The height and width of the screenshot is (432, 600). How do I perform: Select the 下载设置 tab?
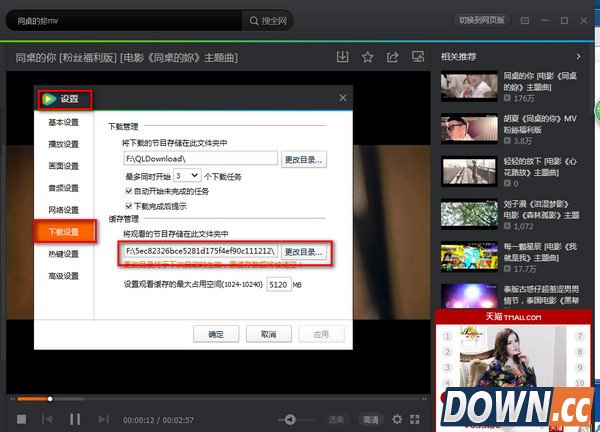(64, 231)
